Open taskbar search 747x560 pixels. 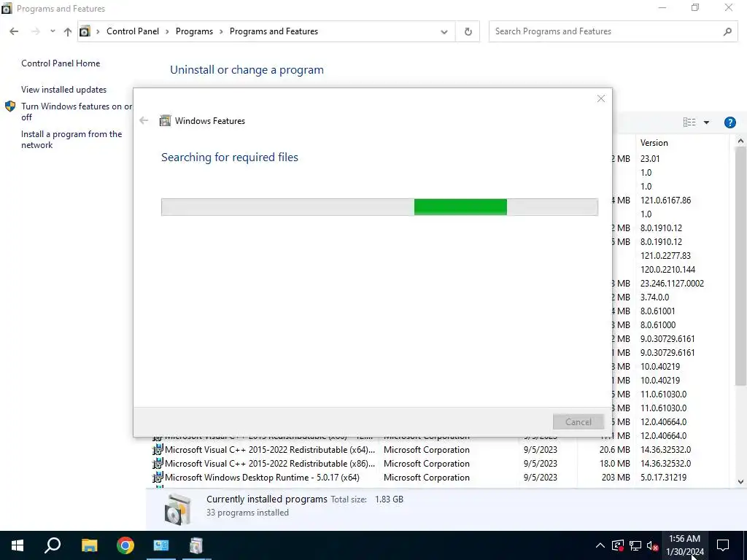[53, 545]
